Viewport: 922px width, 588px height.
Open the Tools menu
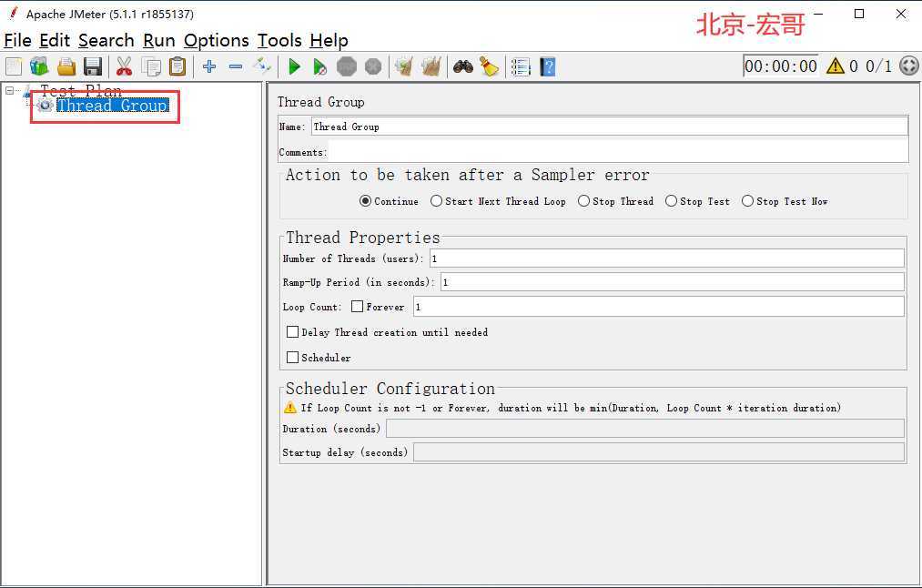(x=279, y=40)
